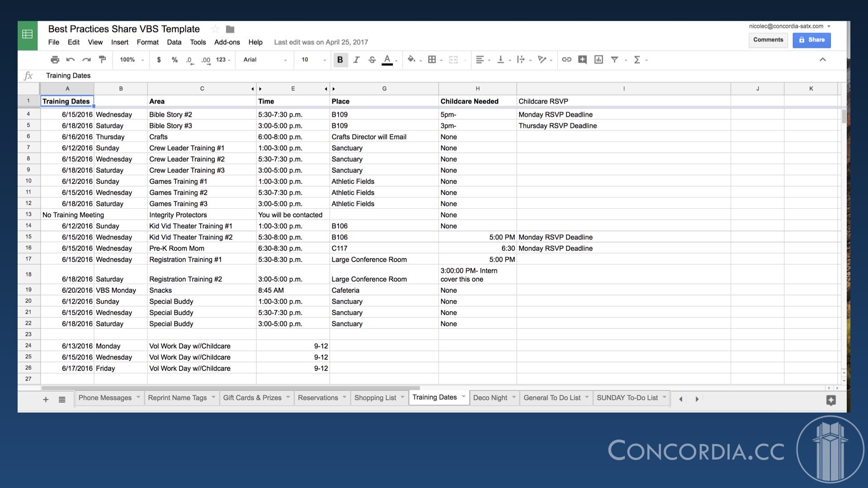
Task: Click the Filter funnel icon
Action: [614, 60]
